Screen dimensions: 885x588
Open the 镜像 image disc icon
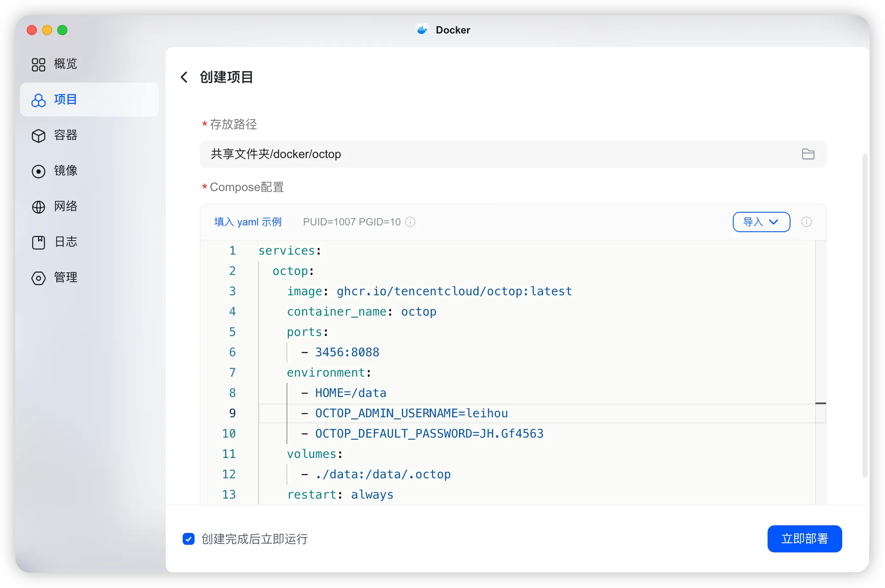click(x=38, y=171)
